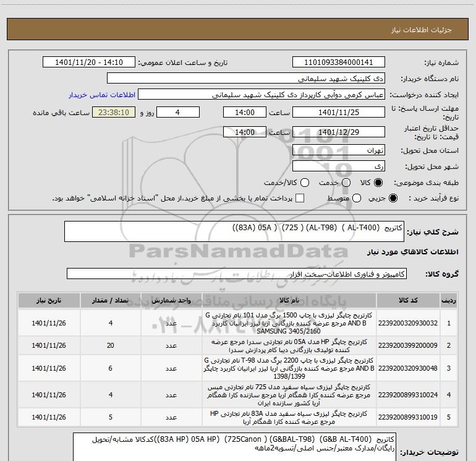Click item code 2239200899310019
Image resolution: width=476 pixels, height=461 pixels.
[408, 417]
